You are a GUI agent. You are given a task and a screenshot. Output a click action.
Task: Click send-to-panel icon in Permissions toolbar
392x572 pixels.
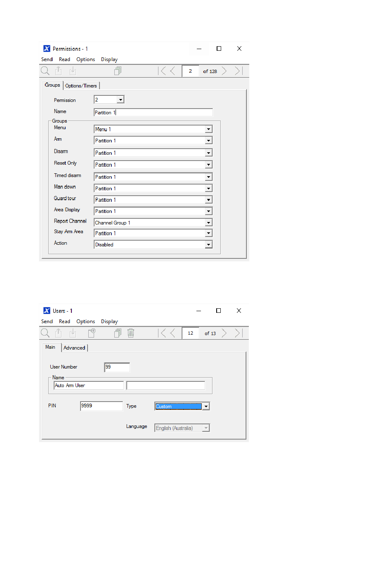click(x=59, y=71)
